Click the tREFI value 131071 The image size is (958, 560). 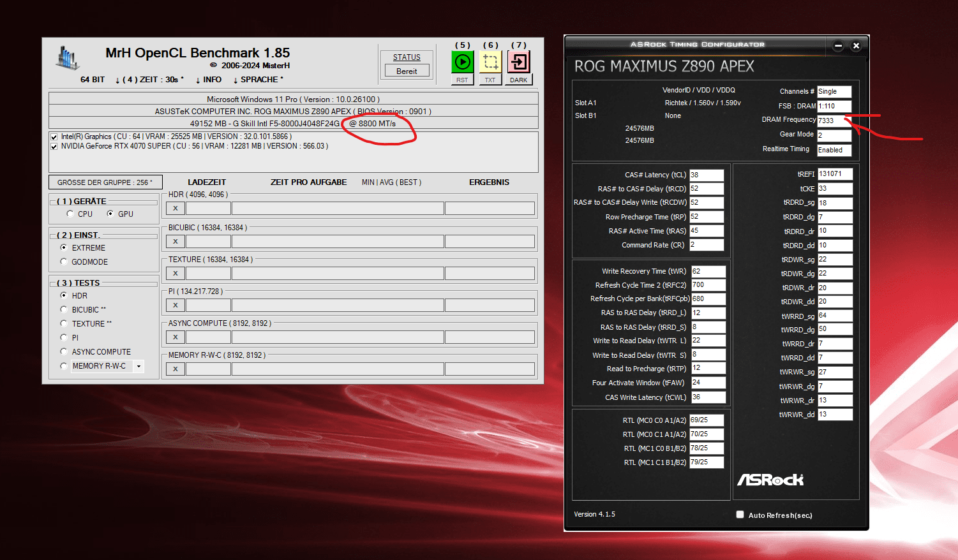coord(835,174)
